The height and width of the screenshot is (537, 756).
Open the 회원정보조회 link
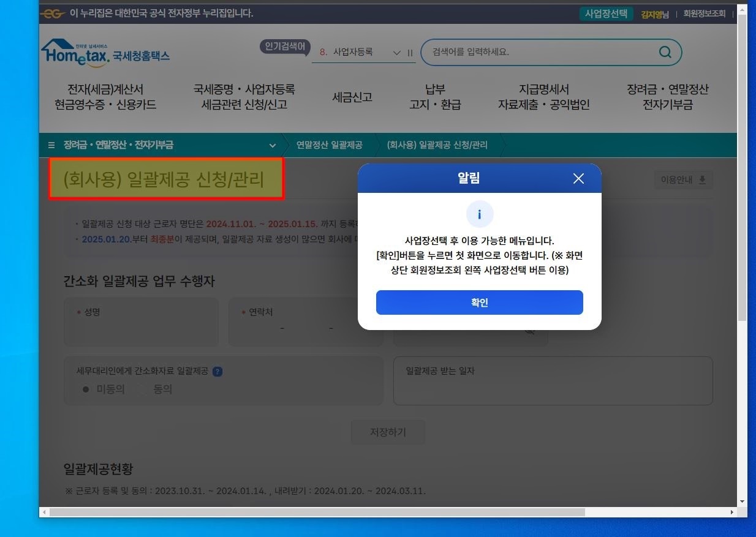(x=704, y=13)
